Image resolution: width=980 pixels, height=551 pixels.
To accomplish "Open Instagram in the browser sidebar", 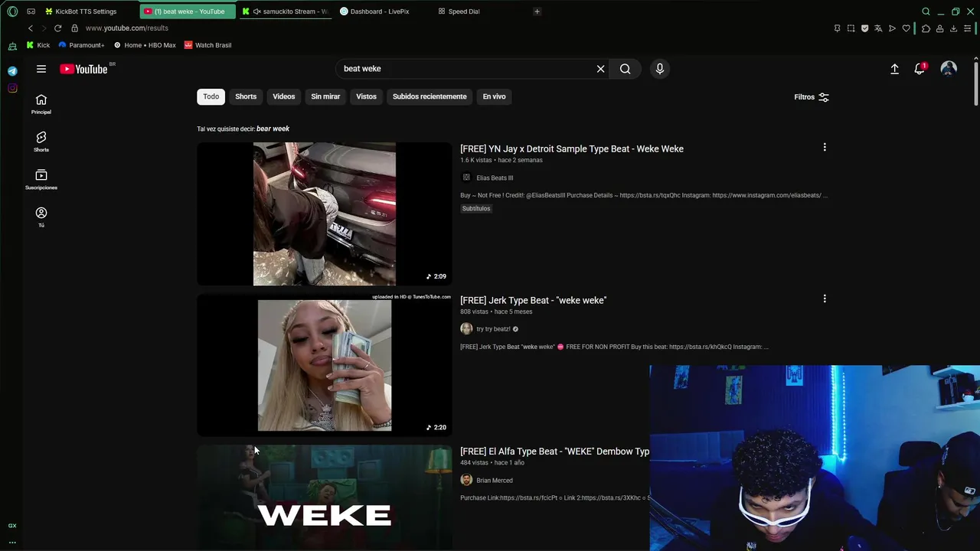I will pos(12,88).
